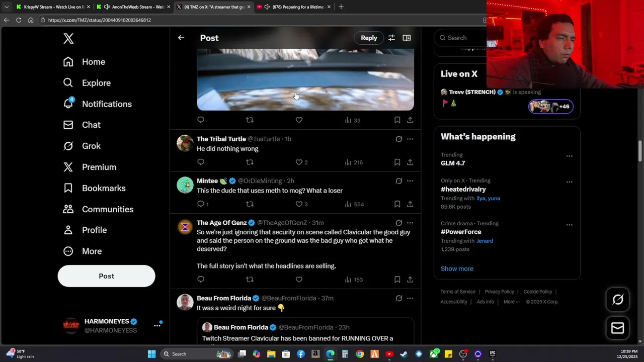Like The Age Of Genz reply
Screen dimensions: 644x362
click(x=299, y=280)
